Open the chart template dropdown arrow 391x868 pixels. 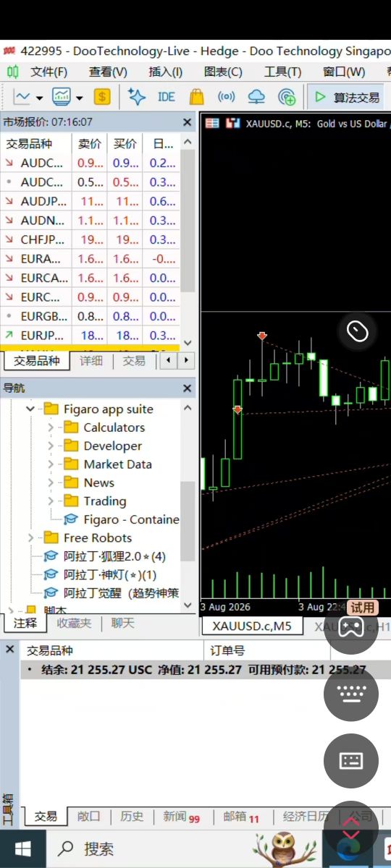[x=79, y=97]
